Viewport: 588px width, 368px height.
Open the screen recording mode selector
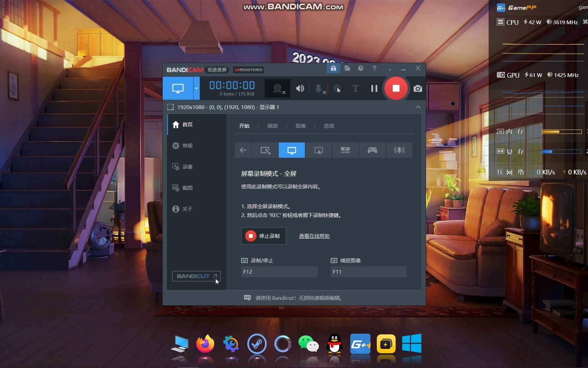click(x=178, y=88)
